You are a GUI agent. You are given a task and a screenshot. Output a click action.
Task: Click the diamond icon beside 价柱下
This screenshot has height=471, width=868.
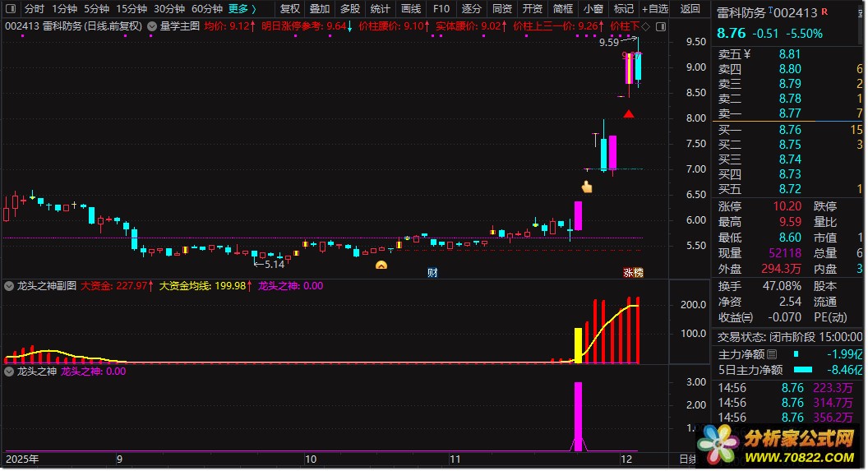pyautogui.click(x=646, y=26)
